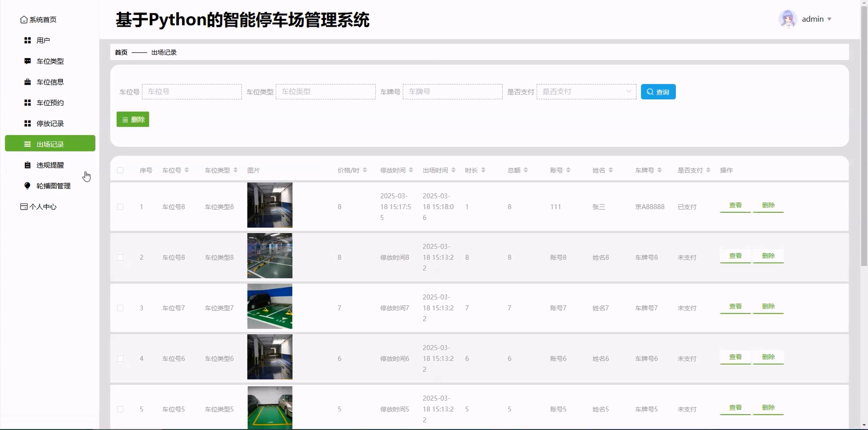Click the grid icon next to 用户
This screenshot has height=430, width=868.
click(x=28, y=41)
